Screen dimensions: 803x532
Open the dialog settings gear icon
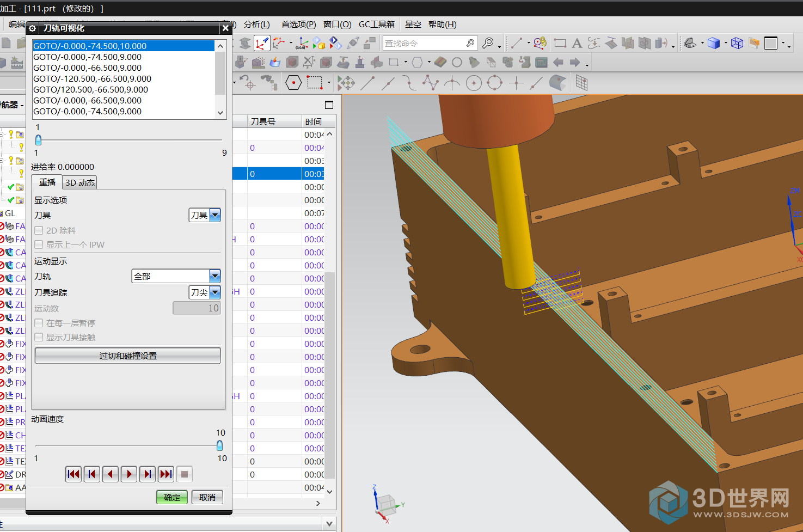pyautogui.click(x=33, y=28)
